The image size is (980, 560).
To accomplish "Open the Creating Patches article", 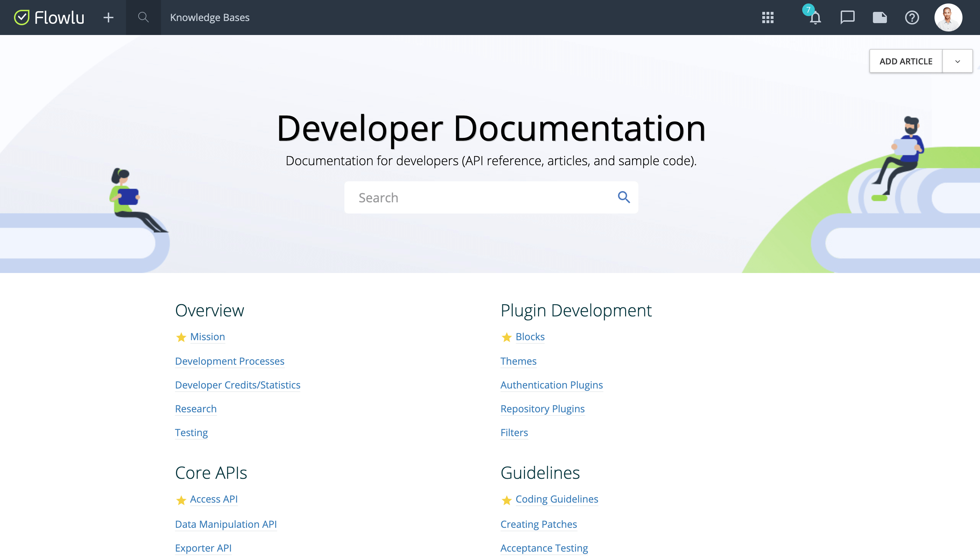I will 538,524.
